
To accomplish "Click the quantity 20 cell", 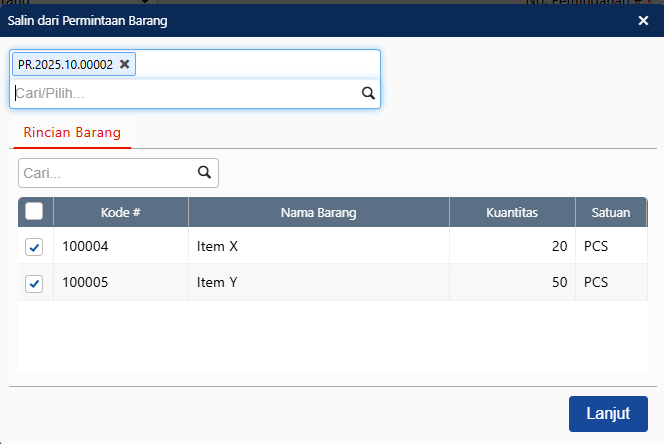I will 512,246.
